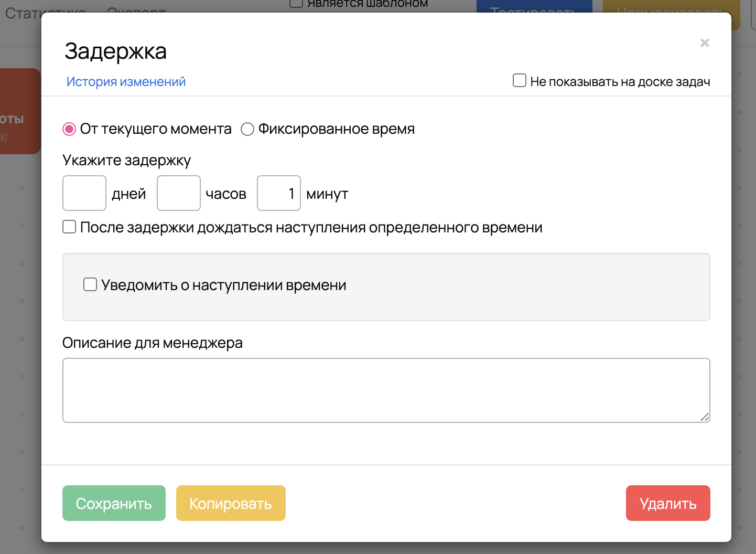Image resolution: width=756 pixels, height=554 pixels.
Task: Select the Фиксированное время radio option
Action: coord(247,129)
